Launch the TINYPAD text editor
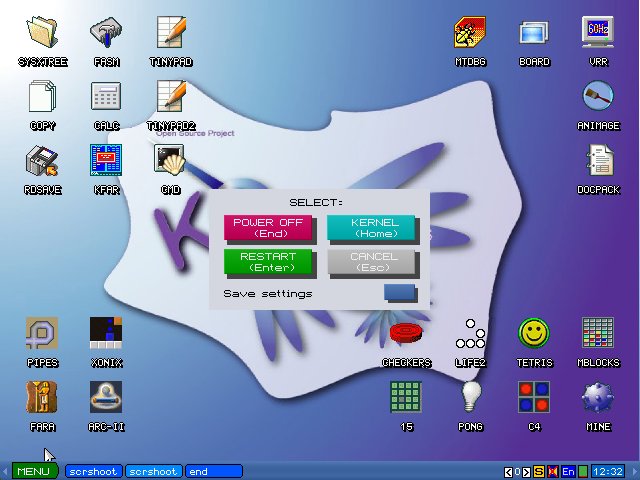Screen dimensions: 640x480 click(170, 33)
